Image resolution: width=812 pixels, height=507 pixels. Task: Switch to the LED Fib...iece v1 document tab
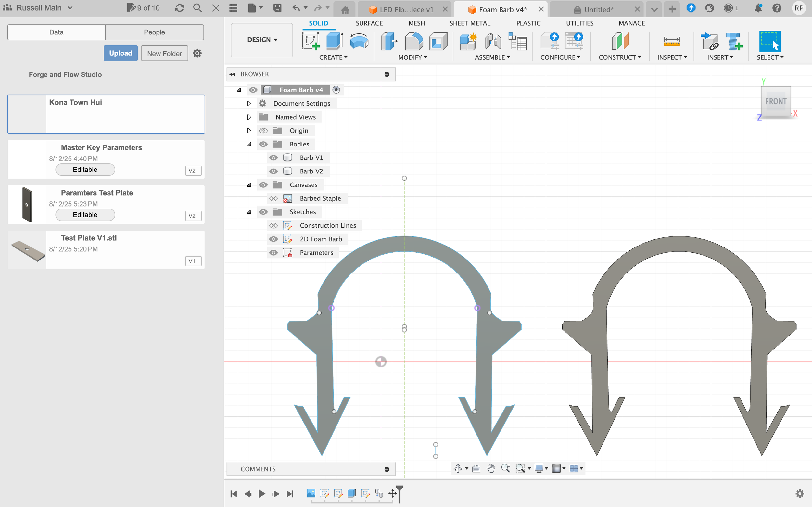click(406, 10)
